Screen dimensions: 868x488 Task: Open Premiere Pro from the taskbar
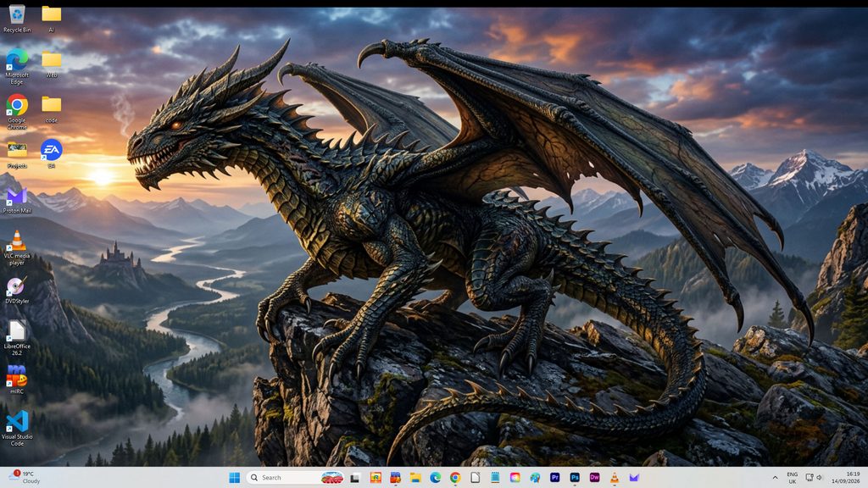[554, 478]
